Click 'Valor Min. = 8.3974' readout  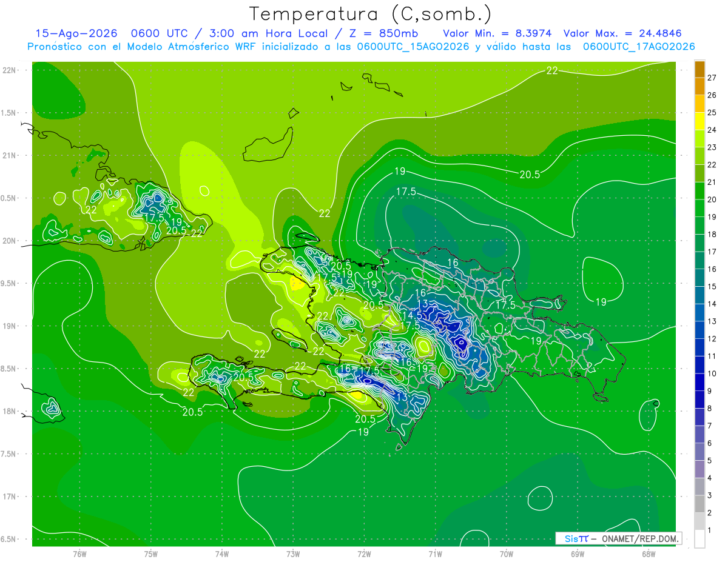(x=497, y=33)
